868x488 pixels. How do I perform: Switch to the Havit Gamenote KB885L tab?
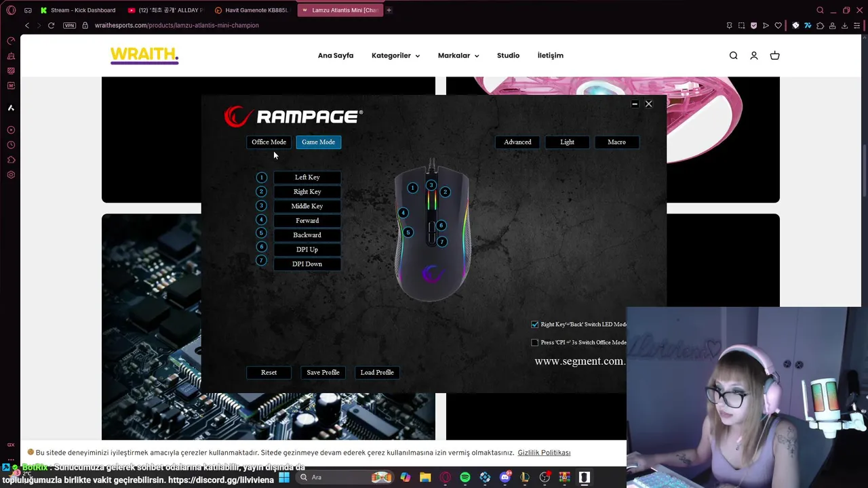point(252,10)
